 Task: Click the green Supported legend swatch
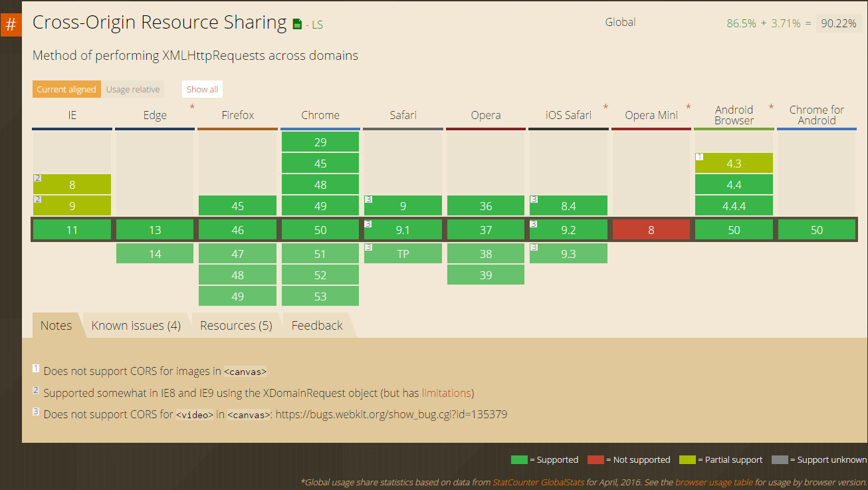point(519,459)
